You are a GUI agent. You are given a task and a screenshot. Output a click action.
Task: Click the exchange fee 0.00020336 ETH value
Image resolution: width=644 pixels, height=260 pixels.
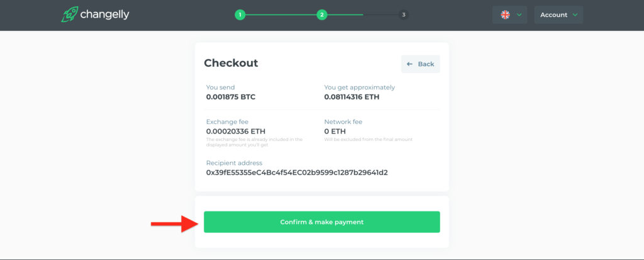click(x=236, y=132)
